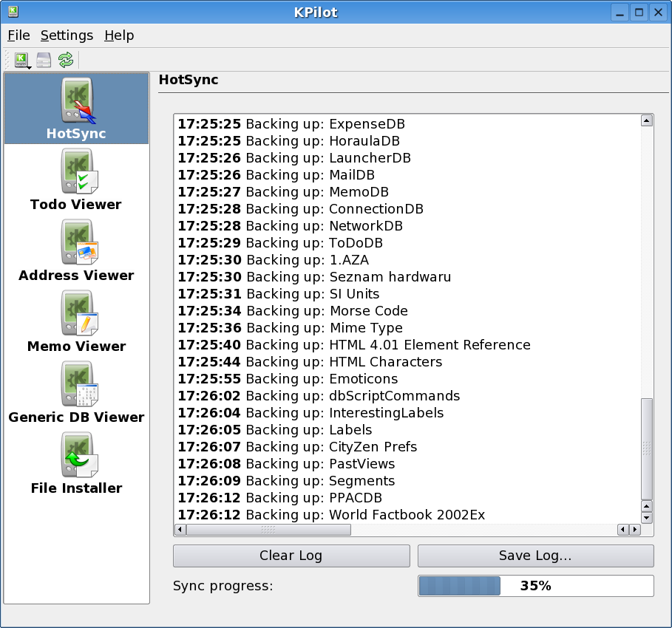Select log line 'Backing up: HTML Characters'
The image size is (672, 628).
[310, 362]
